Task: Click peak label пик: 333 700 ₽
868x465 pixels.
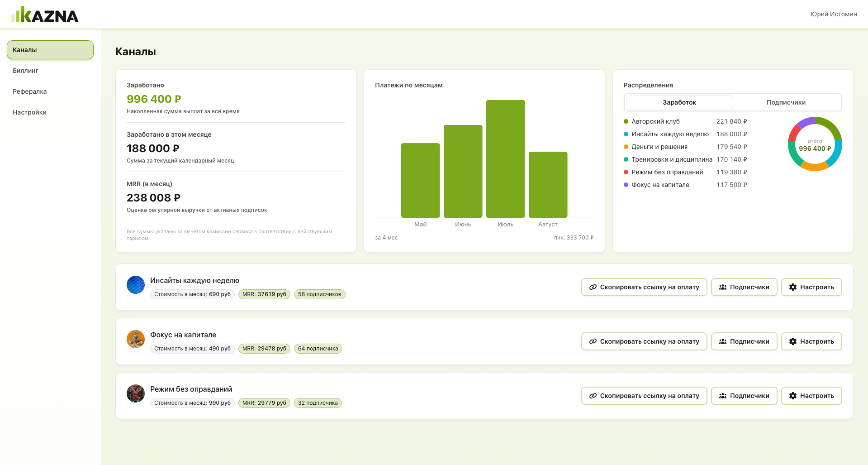Action: point(574,238)
